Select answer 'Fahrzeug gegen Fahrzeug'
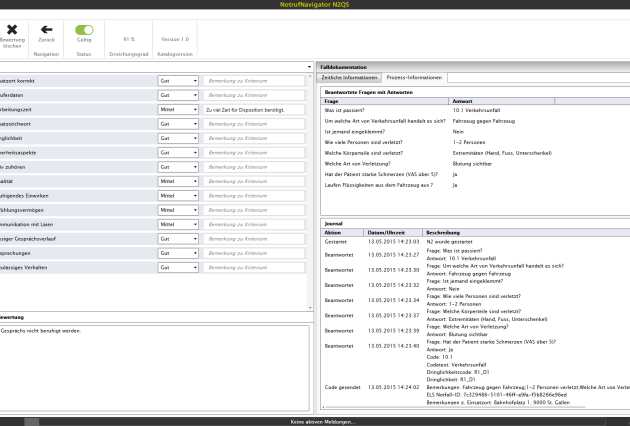The width and height of the screenshot is (630, 426). pyautogui.click(x=484, y=121)
